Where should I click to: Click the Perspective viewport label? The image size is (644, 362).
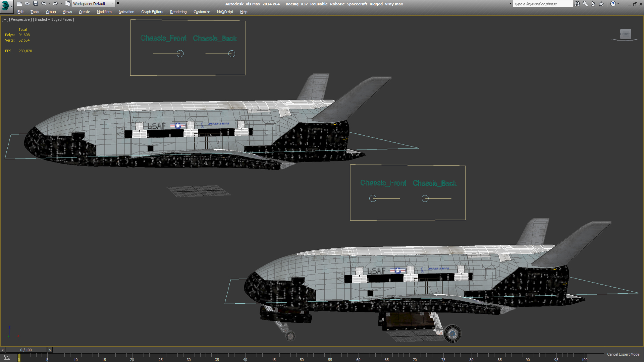pyautogui.click(x=20, y=19)
